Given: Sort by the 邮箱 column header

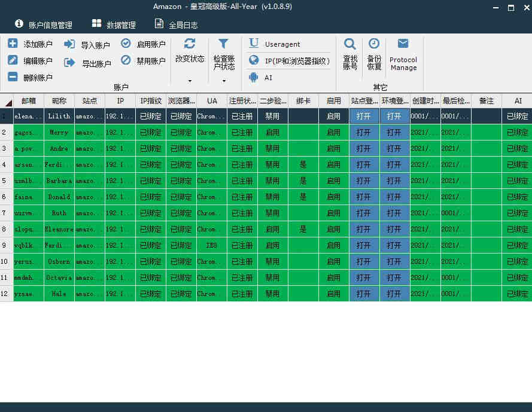Looking at the screenshot, I should click(x=29, y=100).
